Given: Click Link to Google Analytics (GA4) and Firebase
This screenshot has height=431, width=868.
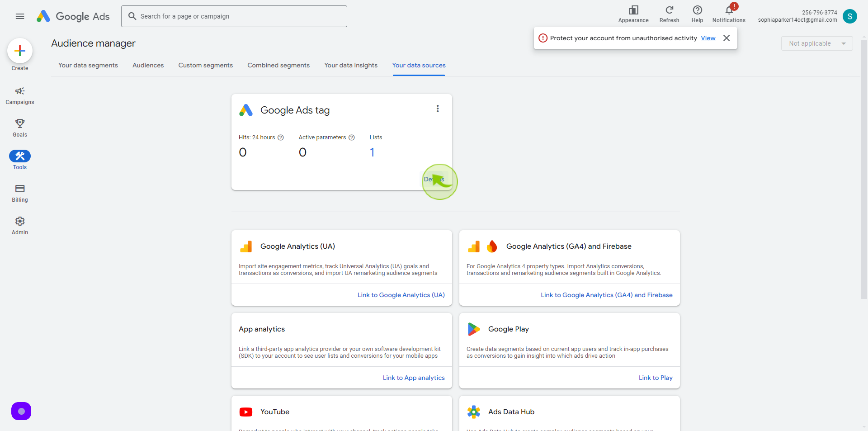Looking at the screenshot, I should click(607, 295).
